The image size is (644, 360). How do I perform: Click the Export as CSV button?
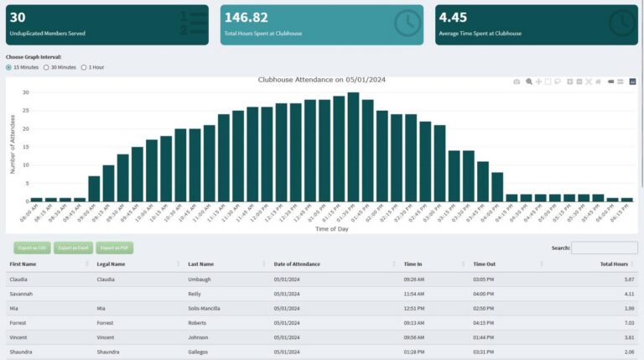click(x=32, y=248)
